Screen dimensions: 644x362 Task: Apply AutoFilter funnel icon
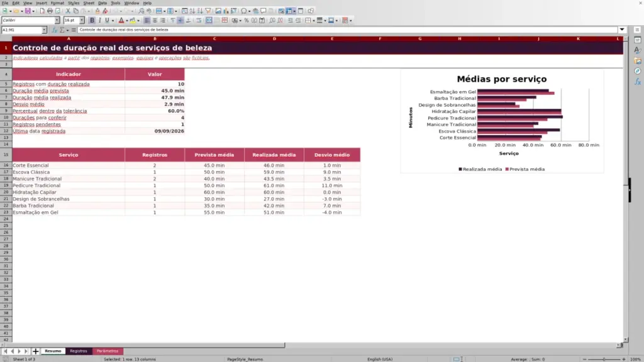208,11
